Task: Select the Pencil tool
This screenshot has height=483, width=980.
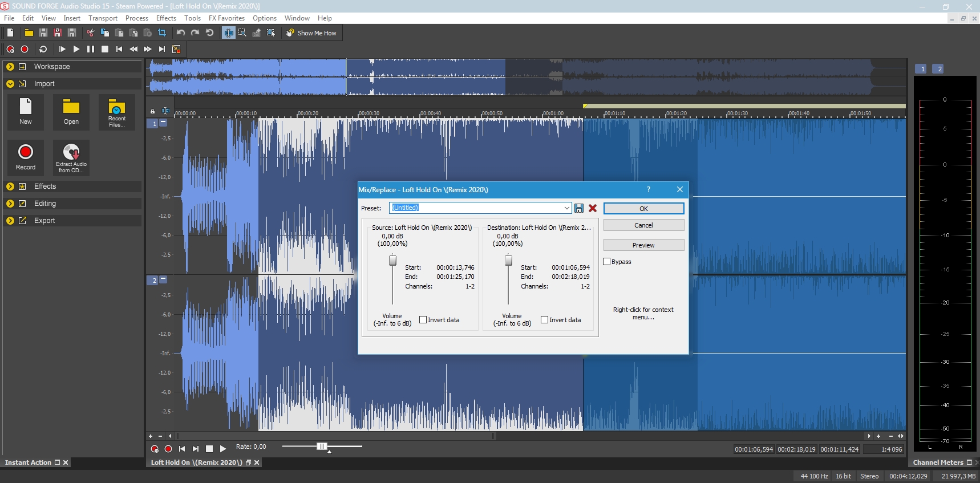Action: [x=257, y=33]
